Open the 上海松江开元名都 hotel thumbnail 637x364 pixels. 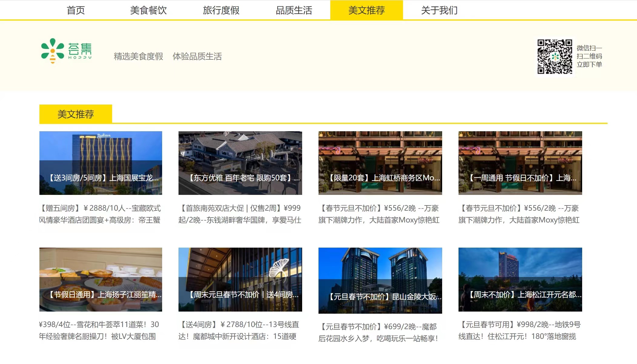click(520, 279)
